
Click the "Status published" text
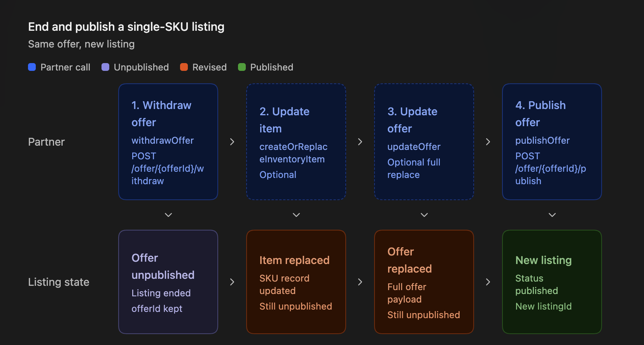[537, 285]
